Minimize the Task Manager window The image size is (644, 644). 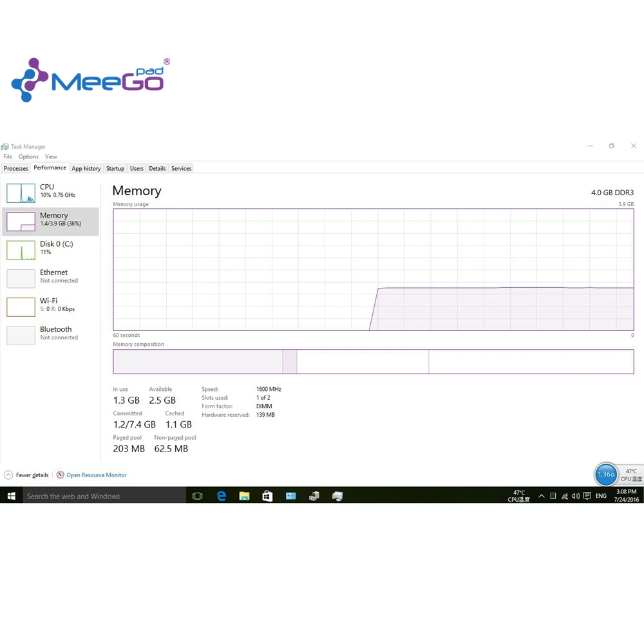click(x=591, y=146)
